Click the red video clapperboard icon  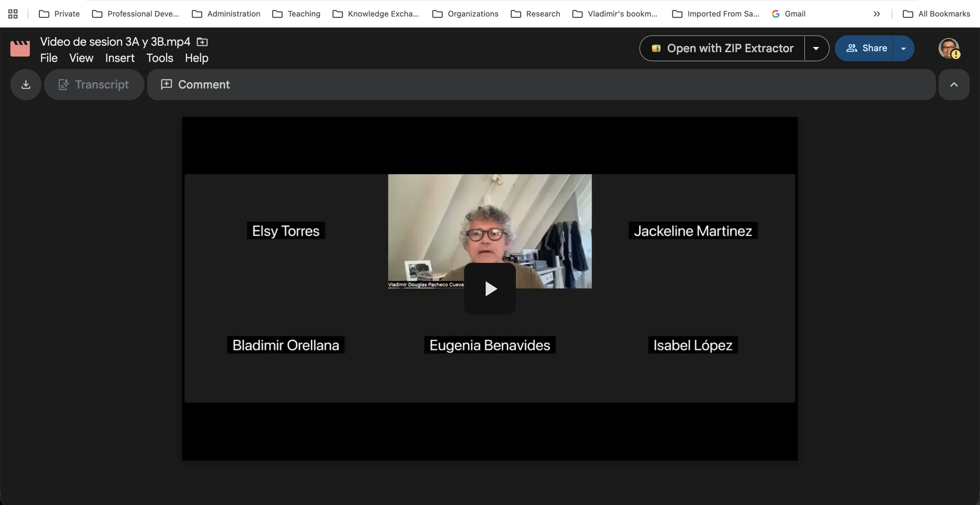click(20, 49)
